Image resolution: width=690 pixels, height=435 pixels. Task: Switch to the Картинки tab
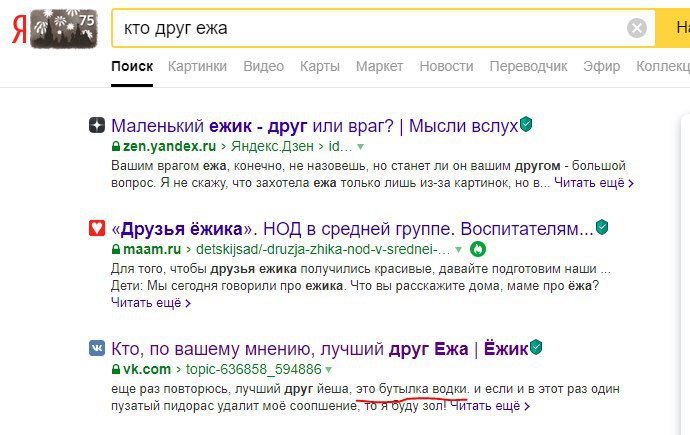point(197,66)
